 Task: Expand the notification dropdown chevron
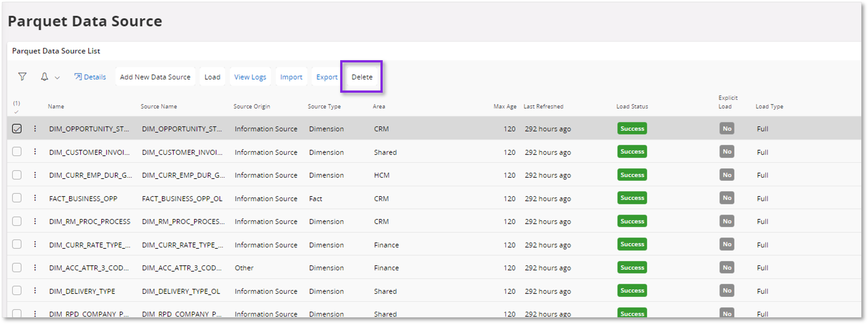coord(57,77)
